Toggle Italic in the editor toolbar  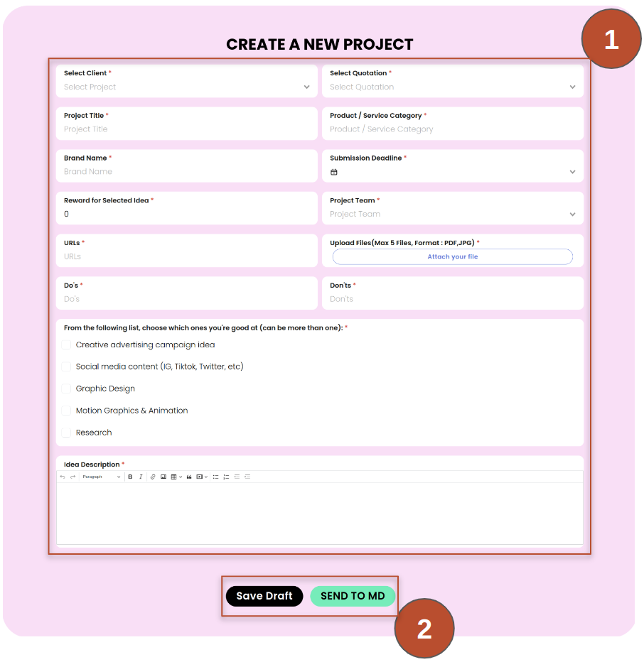coord(141,477)
